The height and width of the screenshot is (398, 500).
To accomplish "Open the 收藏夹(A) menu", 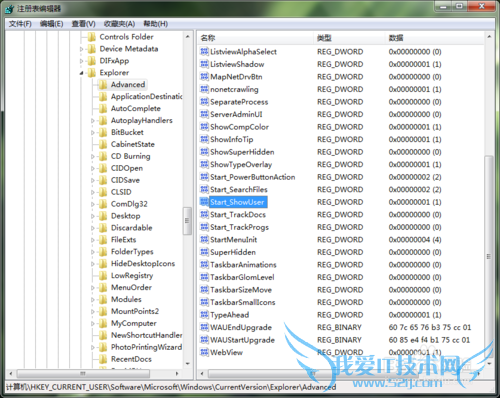I will [x=119, y=24].
